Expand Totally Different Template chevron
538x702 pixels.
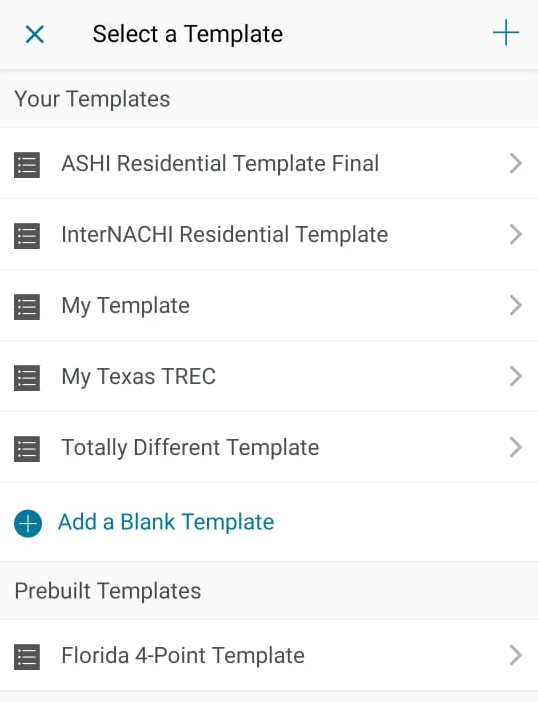(x=516, y=447)
